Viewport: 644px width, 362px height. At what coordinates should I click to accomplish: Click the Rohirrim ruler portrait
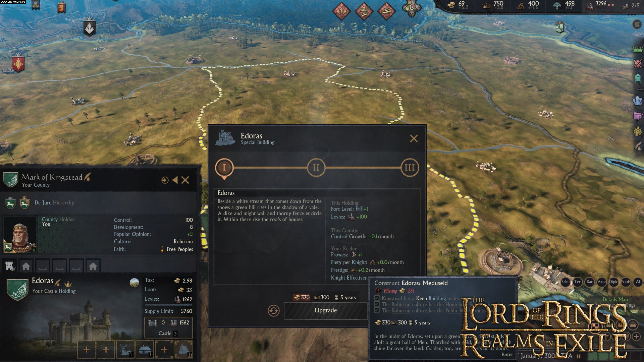[20, 235]
